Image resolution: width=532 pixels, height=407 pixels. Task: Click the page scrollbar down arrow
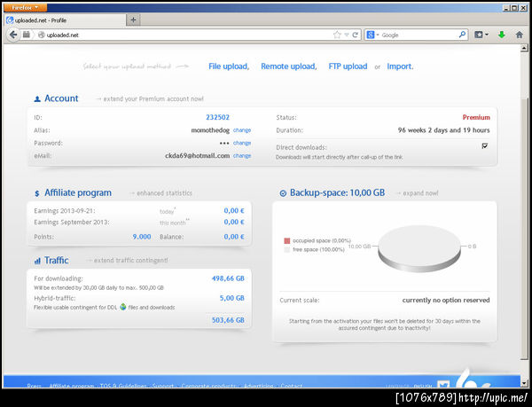pyautogui.click(x=524, y=384)
